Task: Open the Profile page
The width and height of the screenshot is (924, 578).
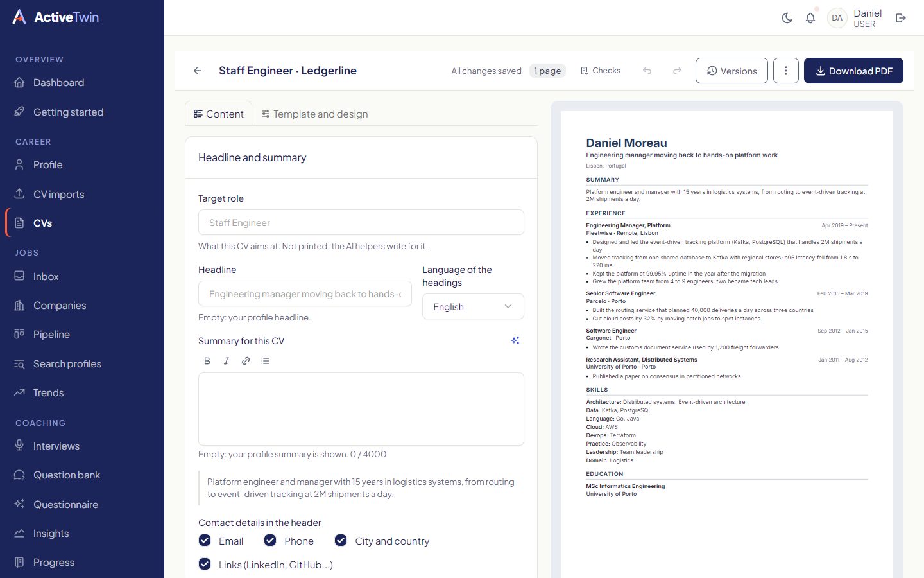Action: [82, 164]
